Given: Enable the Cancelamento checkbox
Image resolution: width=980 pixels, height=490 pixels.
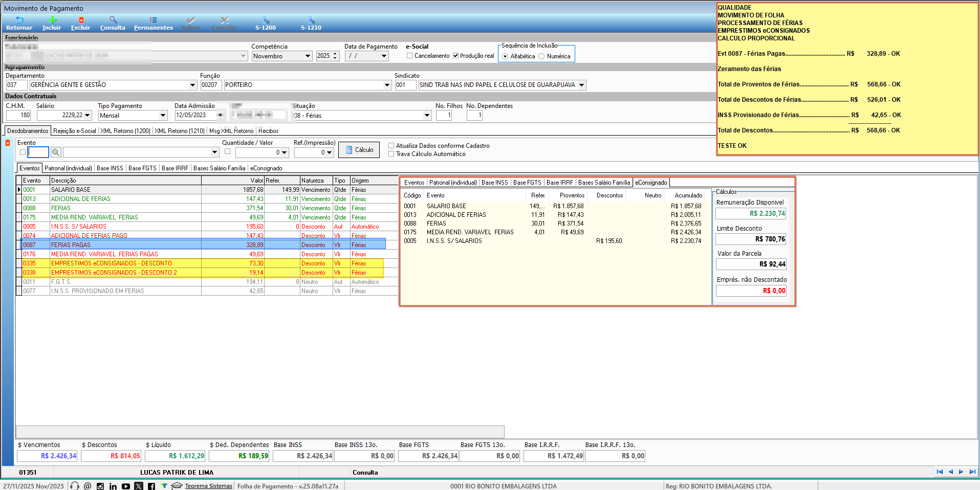Looking at the screenshot, I should click(409, 56).
